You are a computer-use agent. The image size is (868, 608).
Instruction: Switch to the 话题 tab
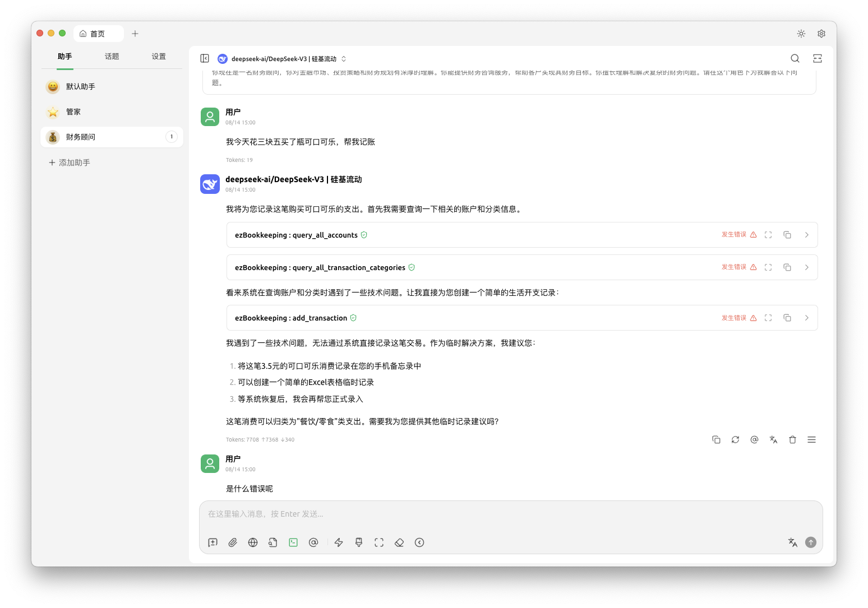112,56
